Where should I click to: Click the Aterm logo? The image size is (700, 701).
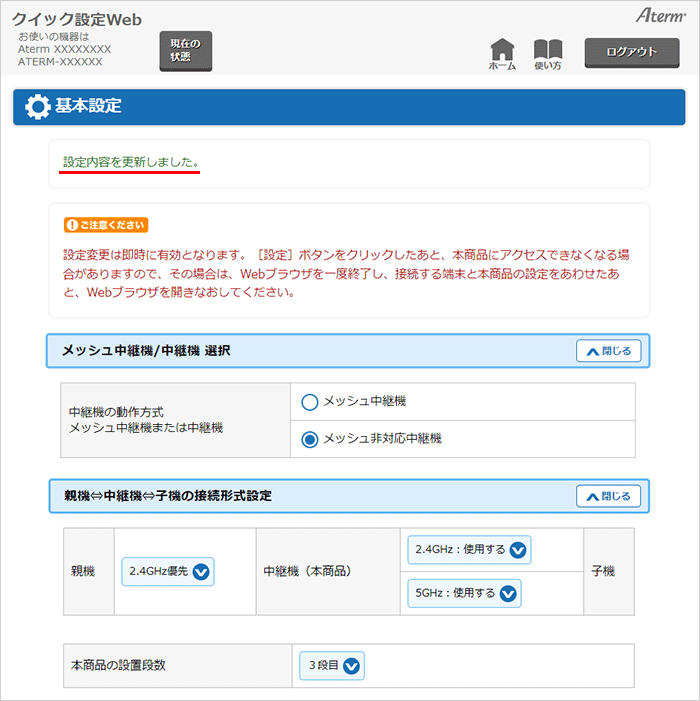click(x=660, y=16)
